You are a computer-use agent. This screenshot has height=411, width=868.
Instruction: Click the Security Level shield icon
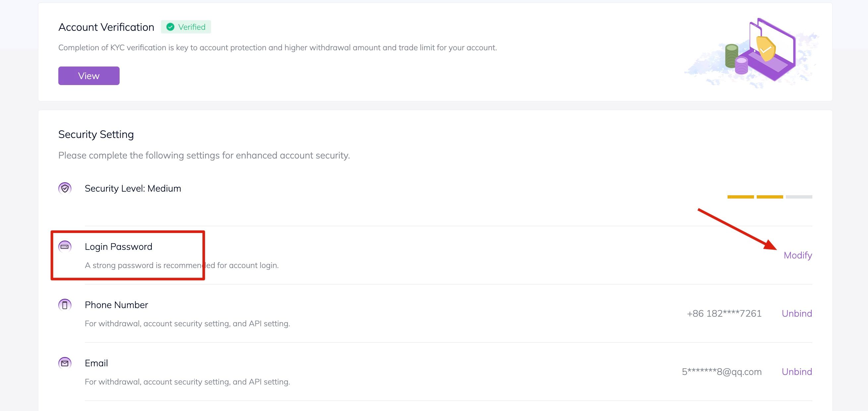65,189
